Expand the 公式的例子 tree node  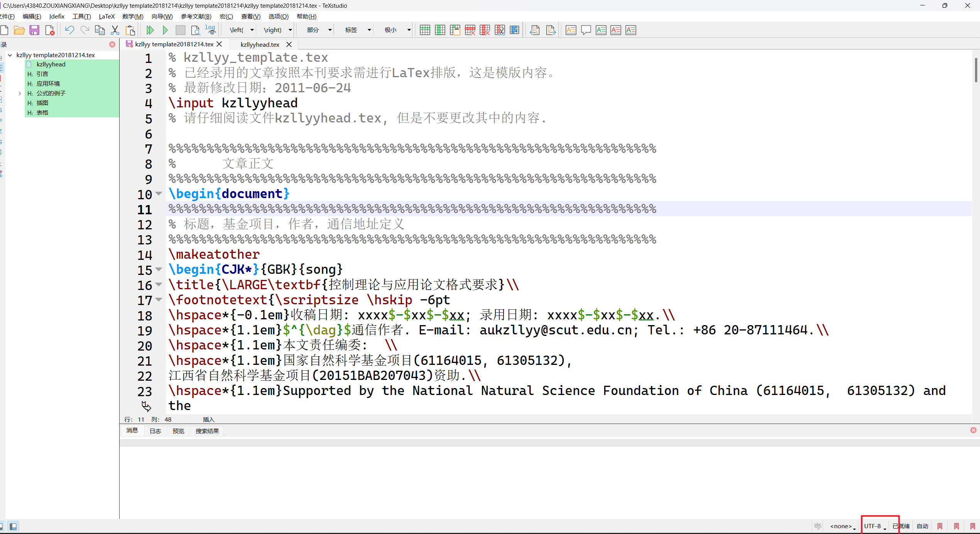20,93
